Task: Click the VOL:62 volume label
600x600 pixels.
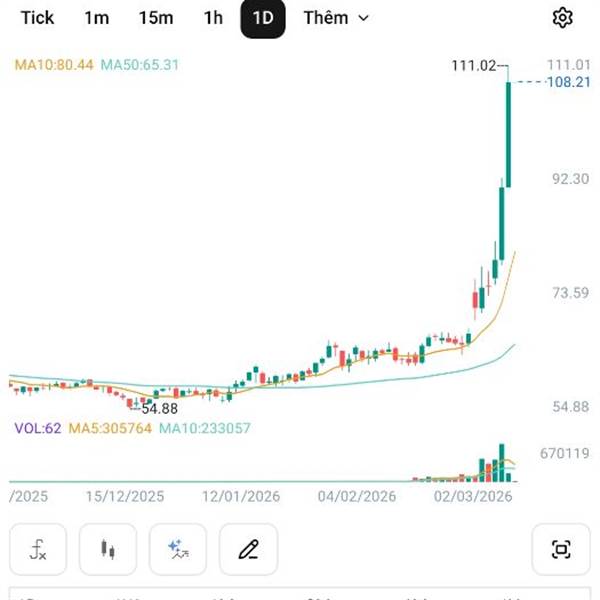Action: pos(38,428)
